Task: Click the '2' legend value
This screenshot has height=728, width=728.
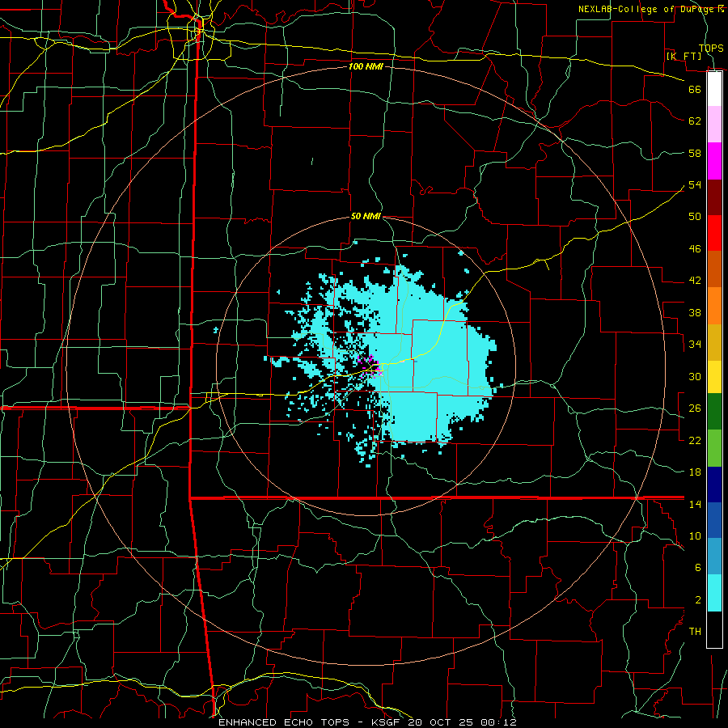Action: pos(697,600)
